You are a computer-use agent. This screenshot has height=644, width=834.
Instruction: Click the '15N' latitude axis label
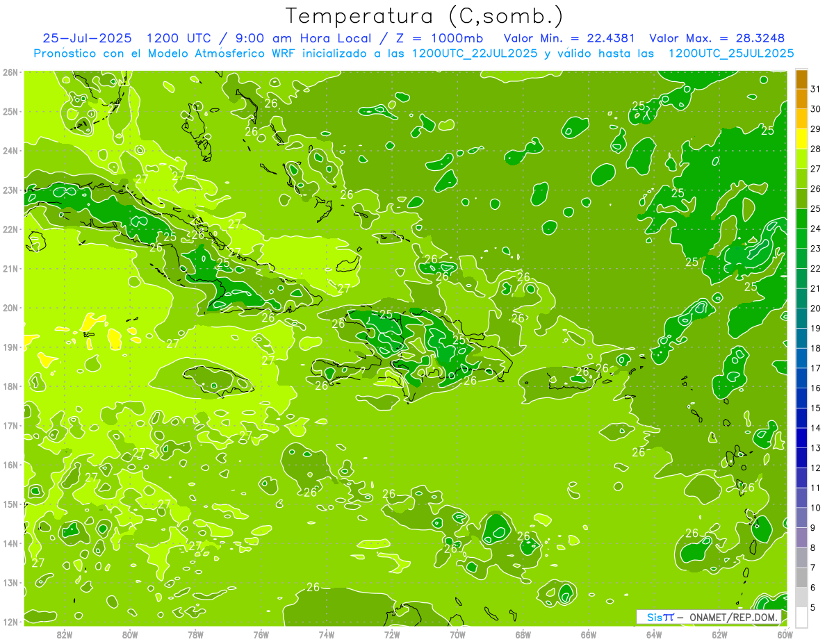(10, 504)
